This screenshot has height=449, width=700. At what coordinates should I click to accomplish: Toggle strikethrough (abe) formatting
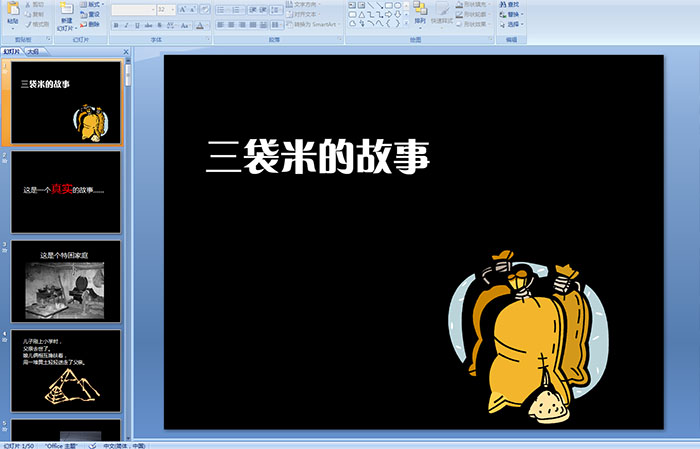tap(148, 25)
